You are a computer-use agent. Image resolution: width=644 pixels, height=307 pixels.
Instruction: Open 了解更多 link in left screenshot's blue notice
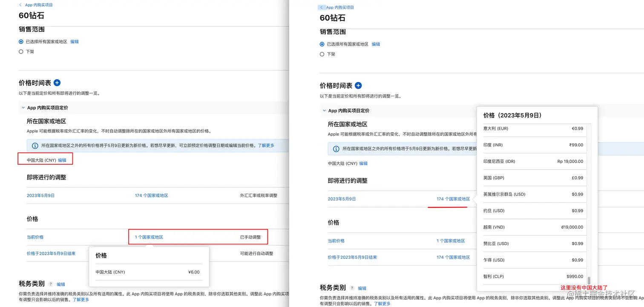point(266,146)
